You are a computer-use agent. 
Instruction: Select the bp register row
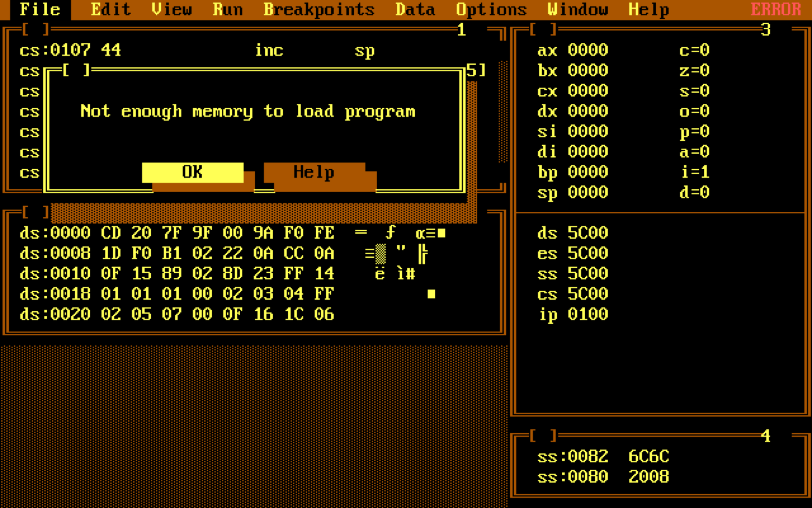pos(572,172)
